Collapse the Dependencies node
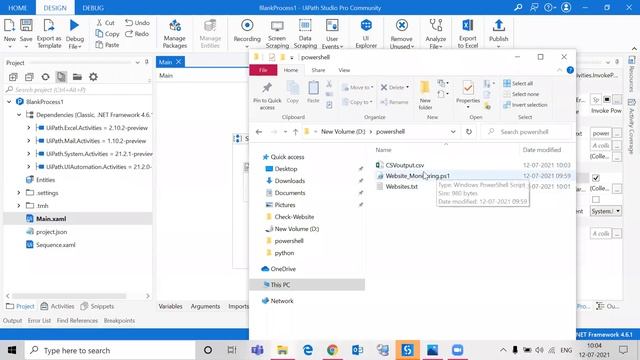 tap(19, 115)
